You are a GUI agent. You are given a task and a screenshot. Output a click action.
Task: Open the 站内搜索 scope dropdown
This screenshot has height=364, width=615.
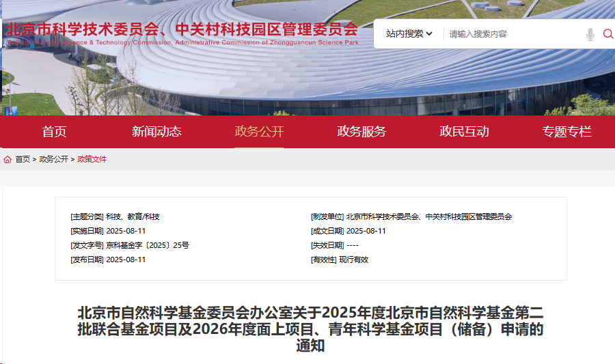(409, 34)
